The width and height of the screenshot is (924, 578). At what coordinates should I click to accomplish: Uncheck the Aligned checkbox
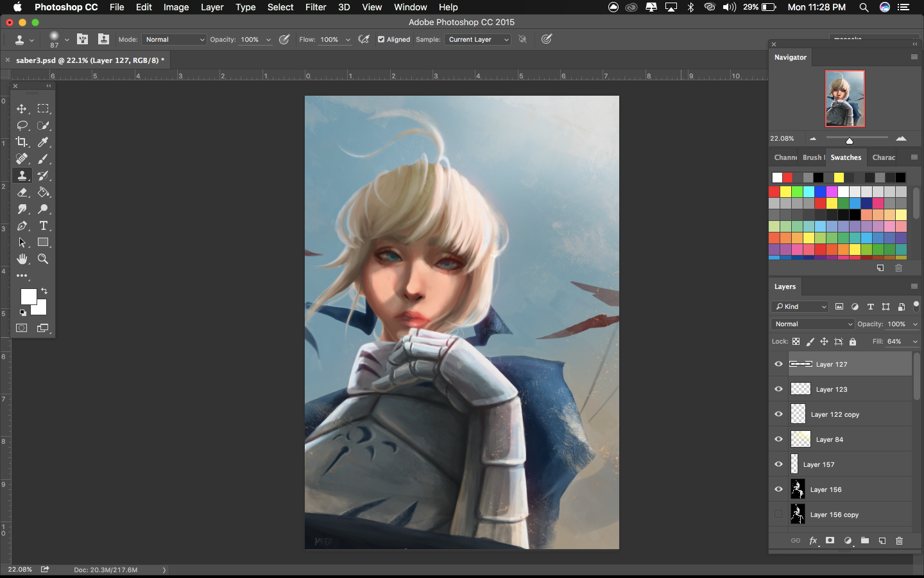381,39
